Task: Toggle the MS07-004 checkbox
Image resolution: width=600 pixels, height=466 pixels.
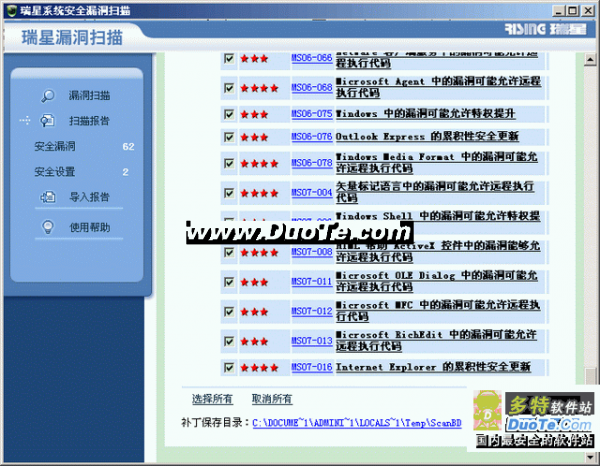Action: 229,193
